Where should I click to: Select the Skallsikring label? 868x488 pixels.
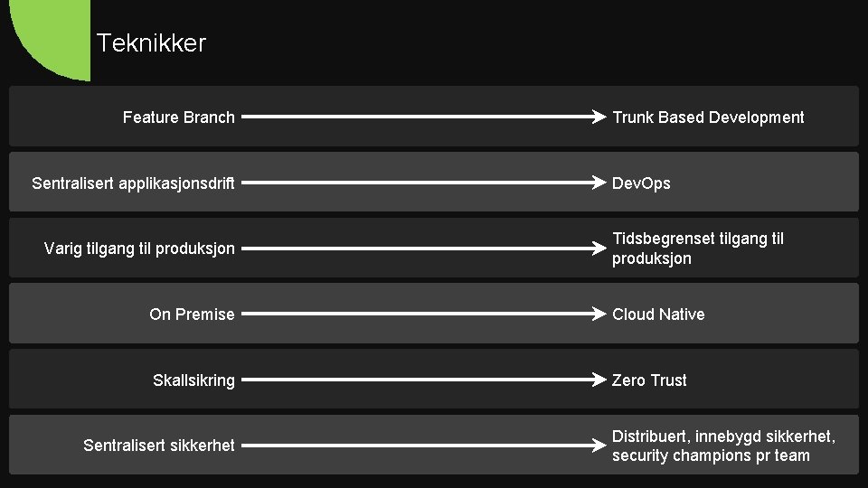pyautogui.click(x=193, y=380)
